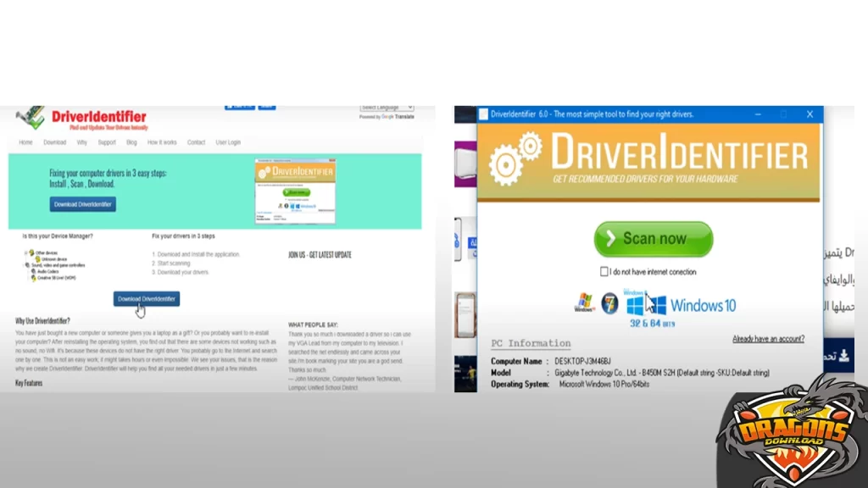Collapse the "Other devices" tree node
The image size is (868, 488).
click(x=25, y=251)
